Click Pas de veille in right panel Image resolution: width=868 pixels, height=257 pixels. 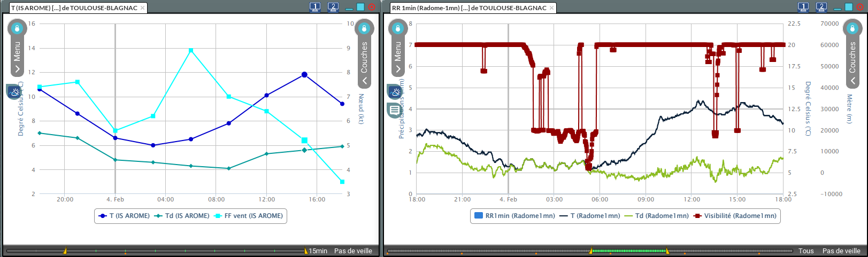[841, 251]
